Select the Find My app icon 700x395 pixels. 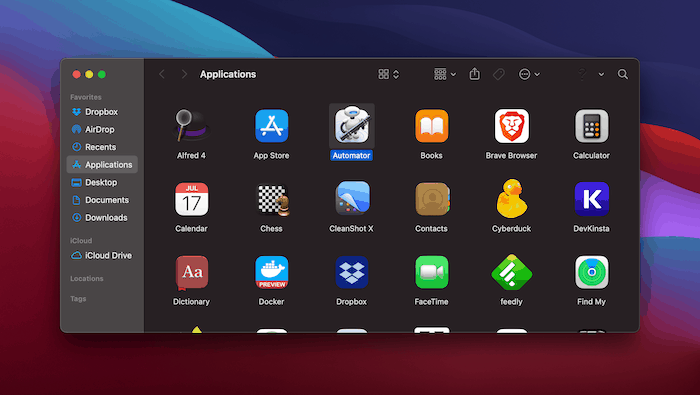592,272
